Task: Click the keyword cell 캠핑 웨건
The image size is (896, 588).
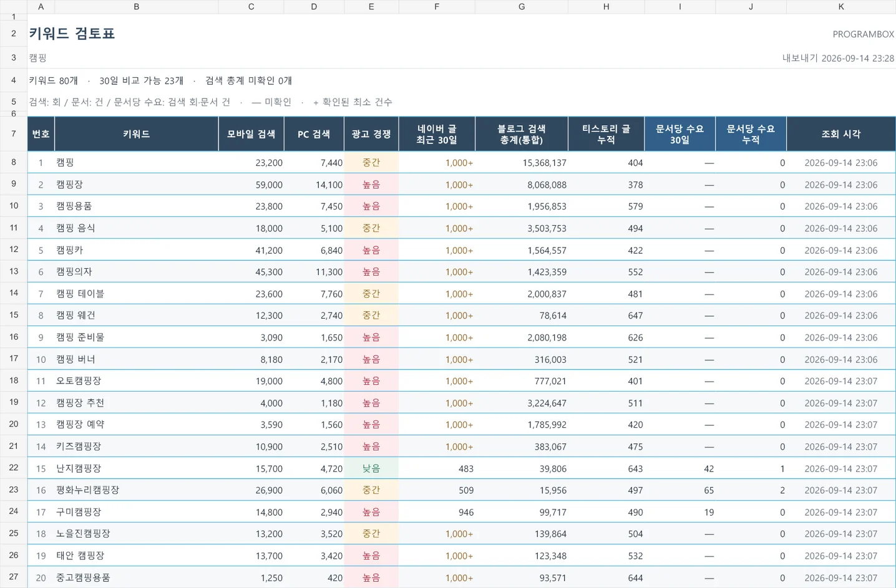Action: (137, 316)
